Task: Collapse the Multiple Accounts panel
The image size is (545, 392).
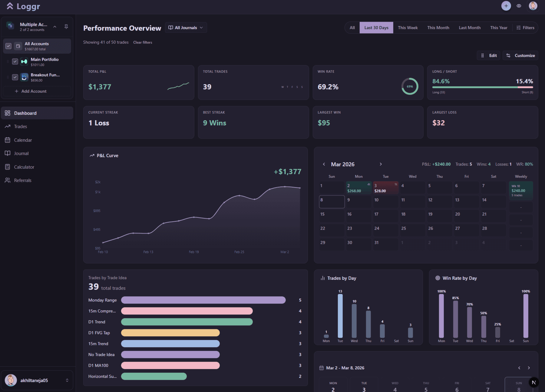Action: [x=55, y=27]
